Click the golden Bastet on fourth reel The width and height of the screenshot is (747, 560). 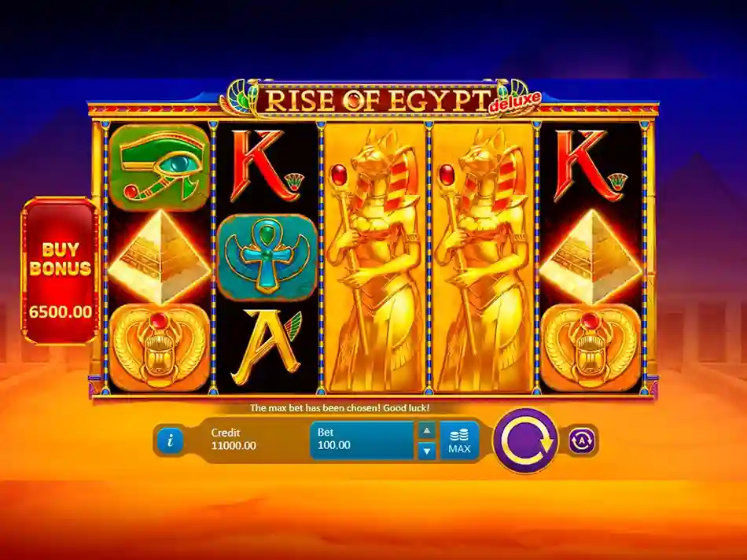pyautogui.click(x=483, y=258)
